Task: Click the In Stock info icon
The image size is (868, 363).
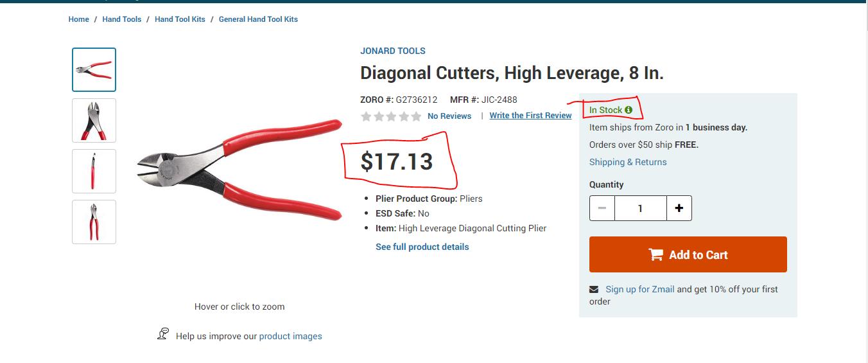Action: coord(629,110)
